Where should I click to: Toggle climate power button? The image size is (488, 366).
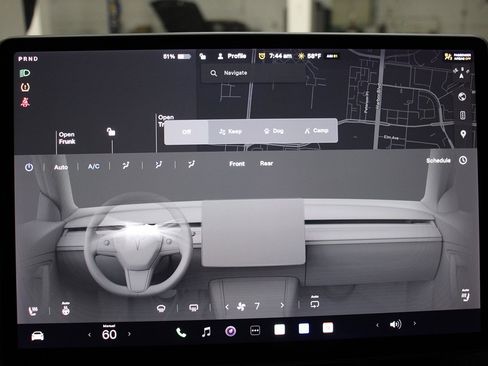coord(29,167)
